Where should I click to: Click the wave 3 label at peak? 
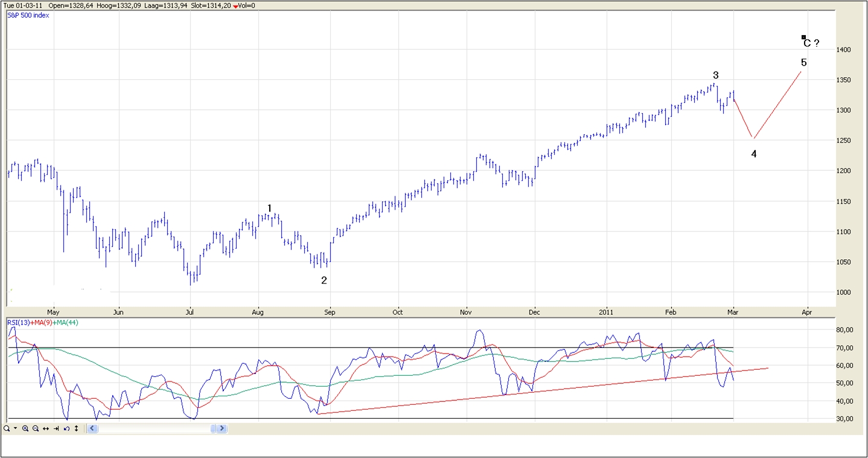pos(715,76)
